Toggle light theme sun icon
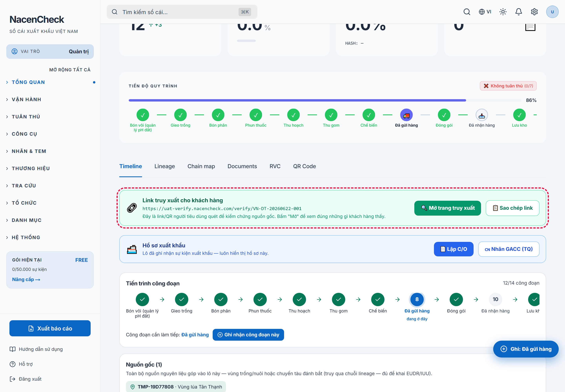The width and height of the screenshot is (565, 392). [x=503, y=12]
